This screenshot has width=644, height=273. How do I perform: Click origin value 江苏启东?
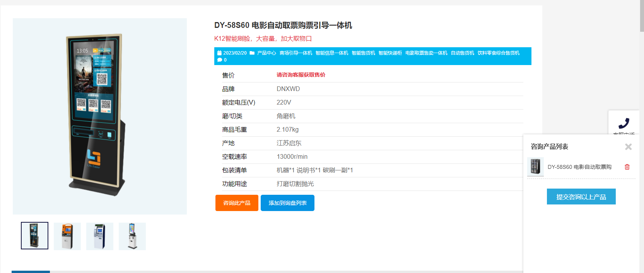coord(289,143)
